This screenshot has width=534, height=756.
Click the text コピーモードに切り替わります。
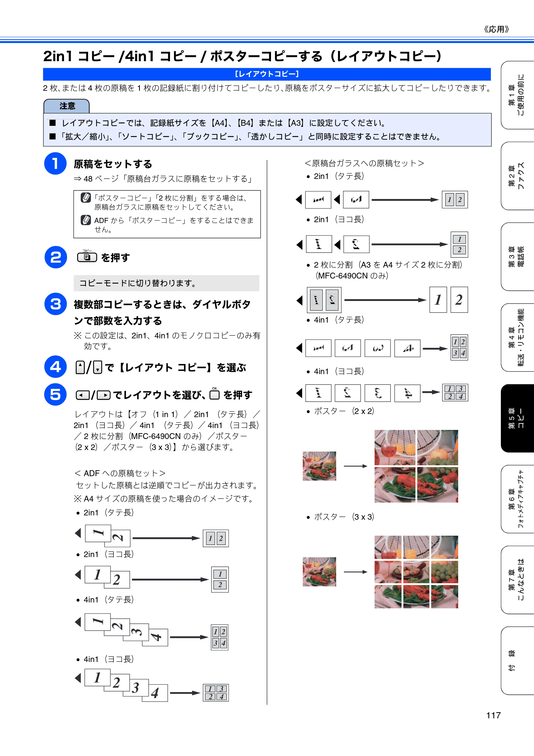[138, 283]
